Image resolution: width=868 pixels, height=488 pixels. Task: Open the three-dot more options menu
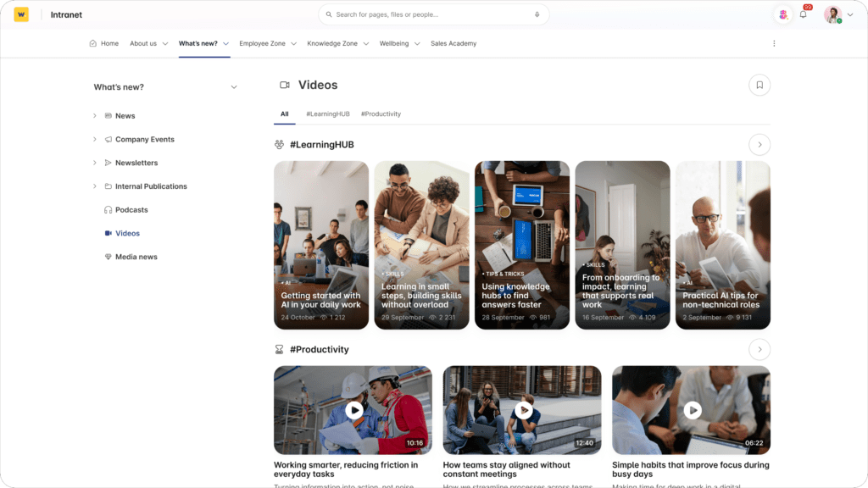(774, 43)
